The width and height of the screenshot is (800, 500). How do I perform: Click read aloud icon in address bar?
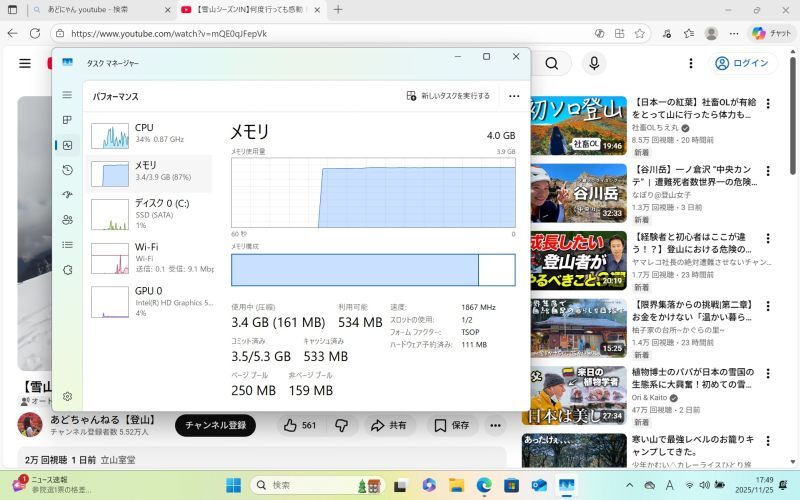599,34
